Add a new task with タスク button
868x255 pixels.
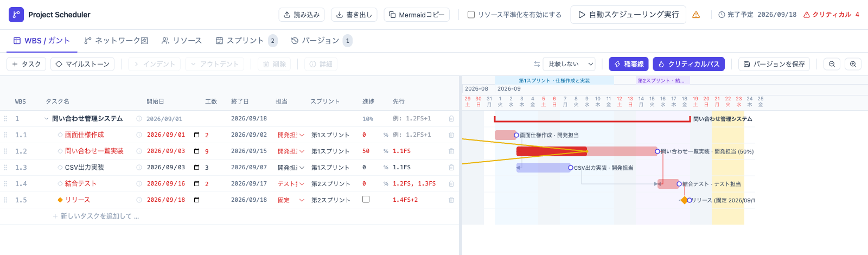coord(26,64)
